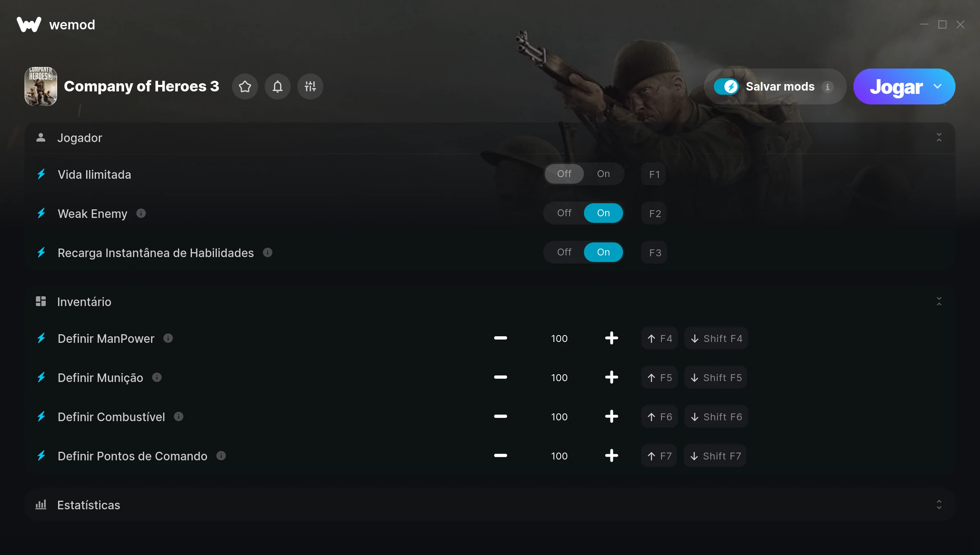The image size is (980, 555).
Task: Open the mod settings sliders icon
Action: click(x=310, y=87)
